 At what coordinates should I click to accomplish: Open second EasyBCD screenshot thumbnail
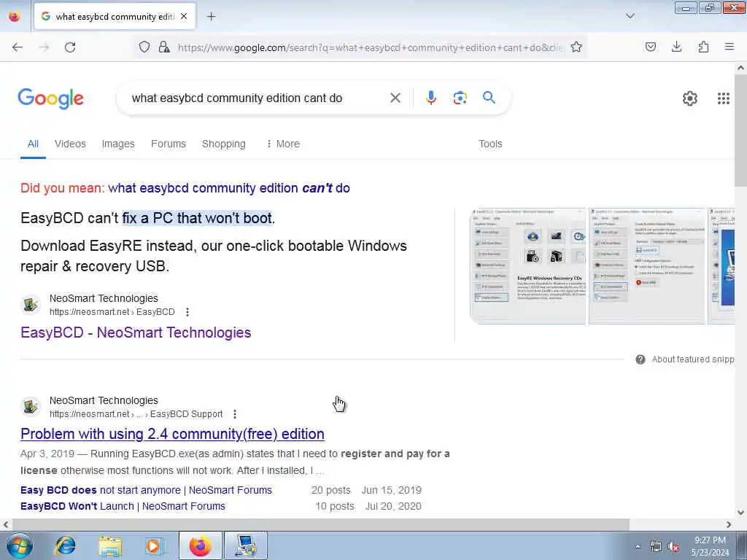point(646,266)
